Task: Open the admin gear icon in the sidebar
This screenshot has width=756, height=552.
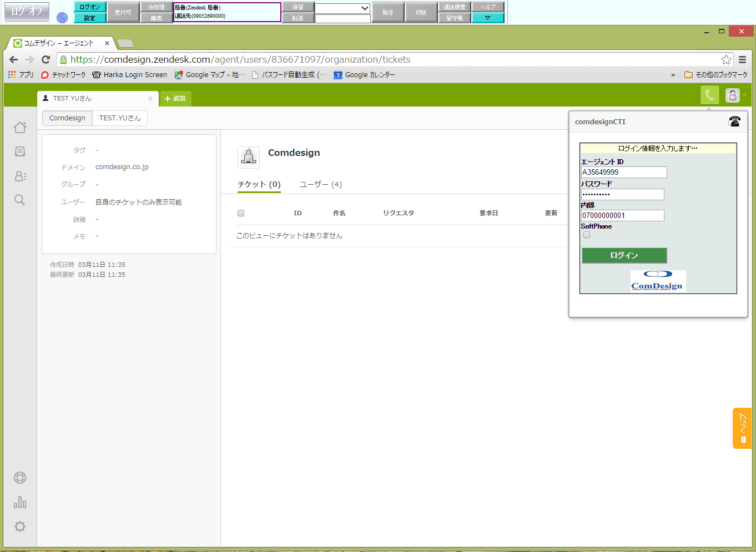Action: (x=20, y=526)
